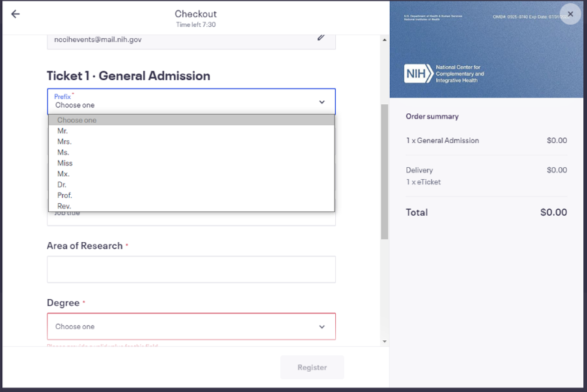587x392 pixels.
Task: Click '1 x General Admission' summary line
Action: 442,140
